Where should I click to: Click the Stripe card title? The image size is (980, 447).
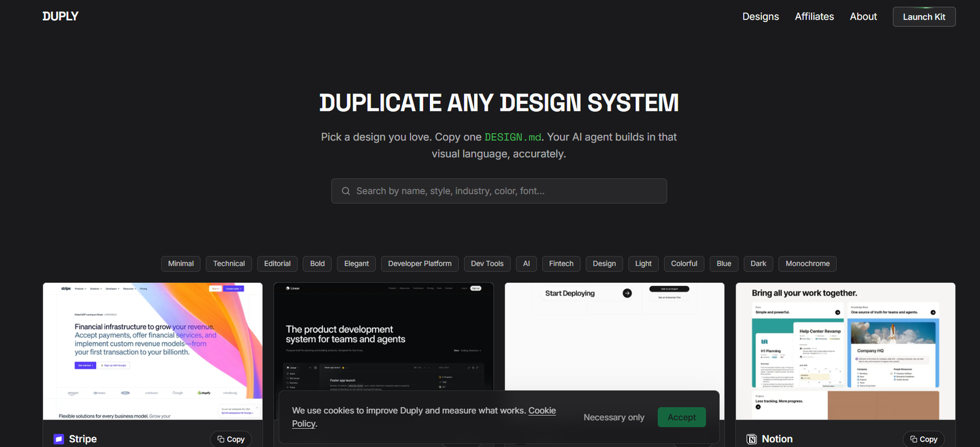pyautogui.click(x=83, y=439)
